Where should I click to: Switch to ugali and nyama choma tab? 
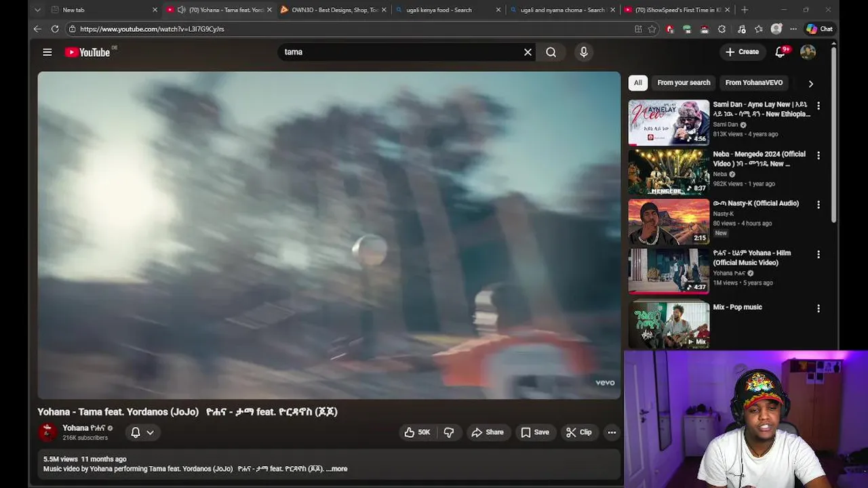tap(562, 9)
